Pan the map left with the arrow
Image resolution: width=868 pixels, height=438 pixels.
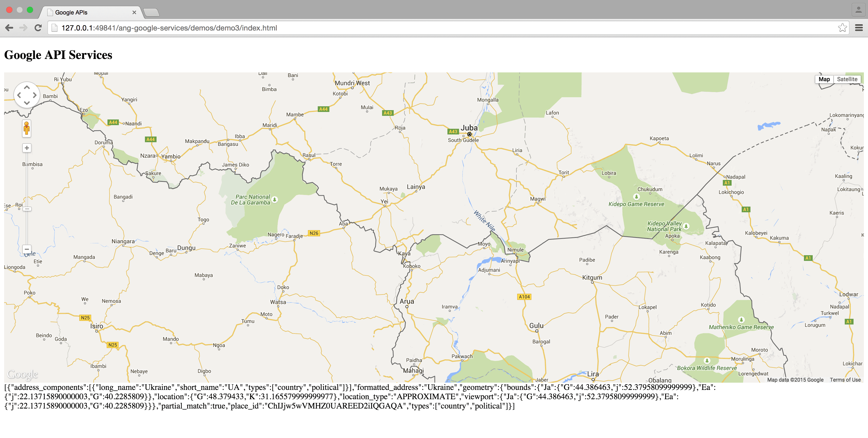pos(19,95)
